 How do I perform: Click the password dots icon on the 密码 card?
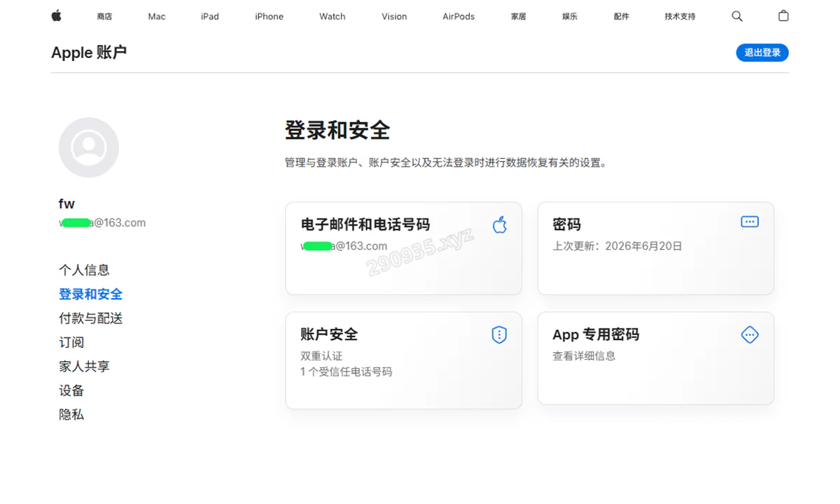[x=750, y=222]
